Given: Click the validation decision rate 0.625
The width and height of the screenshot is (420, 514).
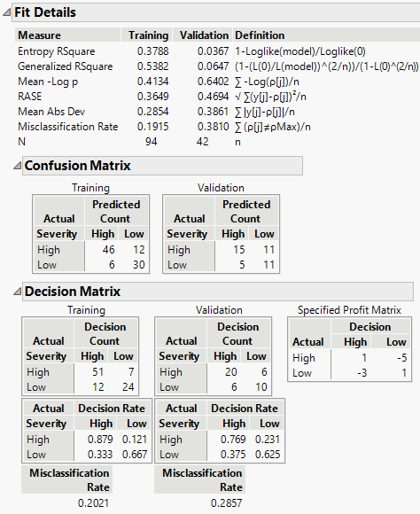Looking at the screenshot, I should pos(268,455).
